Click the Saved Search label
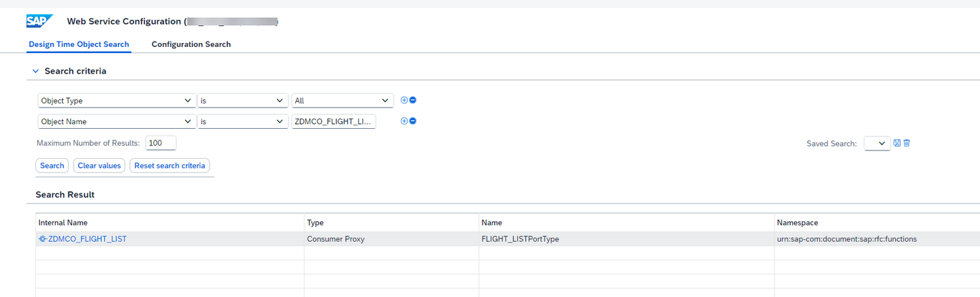The image size is (980, 297). [832, 144]
